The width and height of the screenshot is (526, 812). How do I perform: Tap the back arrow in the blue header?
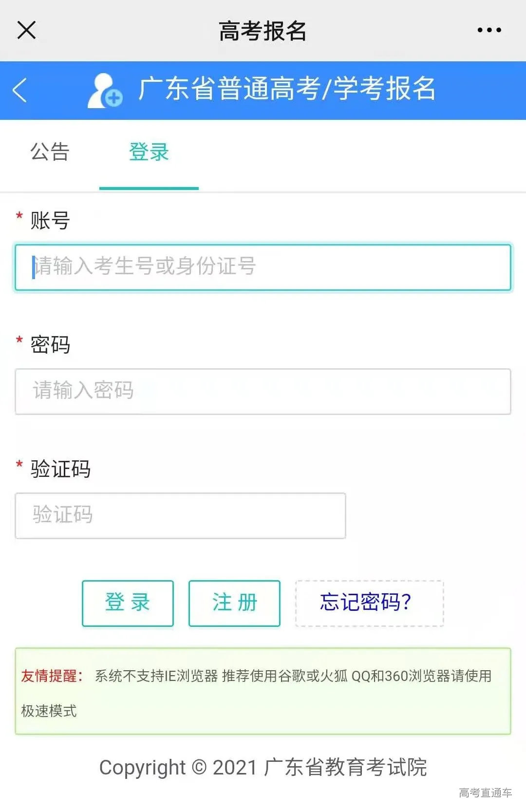[19, 91]
